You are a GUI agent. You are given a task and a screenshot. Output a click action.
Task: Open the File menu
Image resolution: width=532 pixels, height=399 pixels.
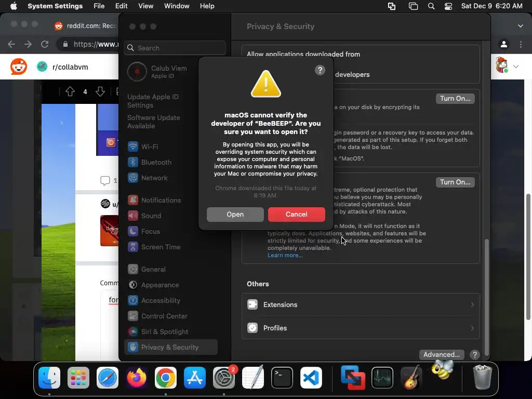coord(99,6)
